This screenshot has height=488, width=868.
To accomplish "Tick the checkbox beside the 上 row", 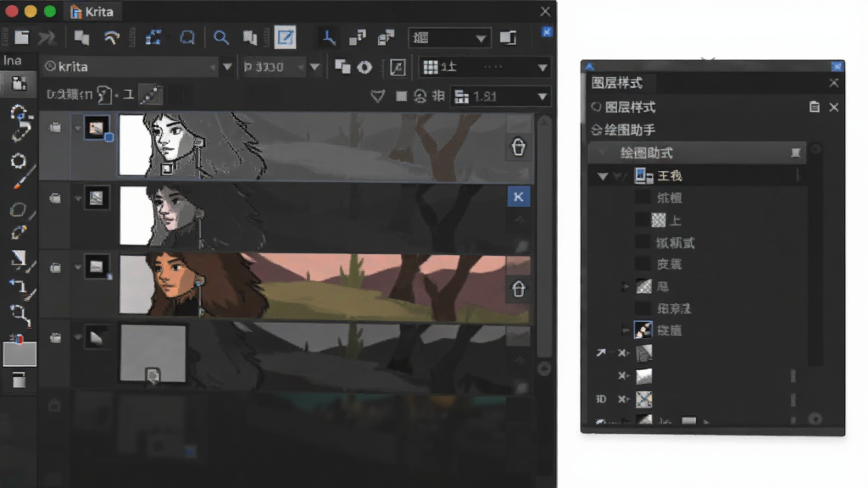I will tap(643, 220).
